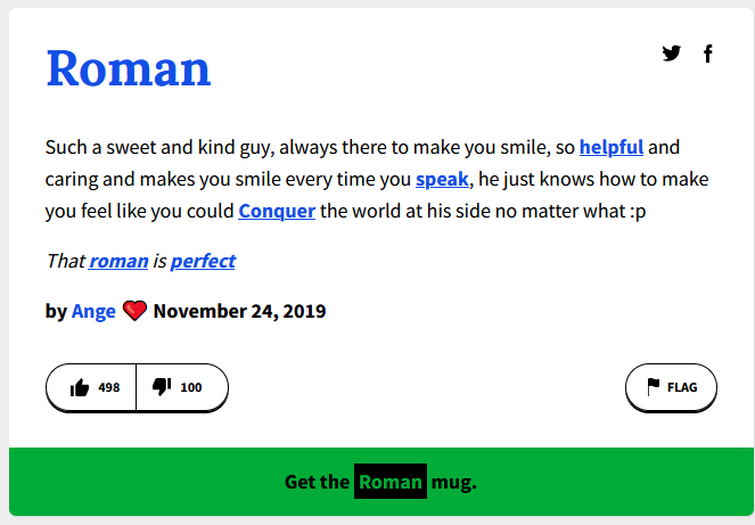Share the definition on Facebook
This screenshot has height=525, width=755.
(x=707, y=53)
